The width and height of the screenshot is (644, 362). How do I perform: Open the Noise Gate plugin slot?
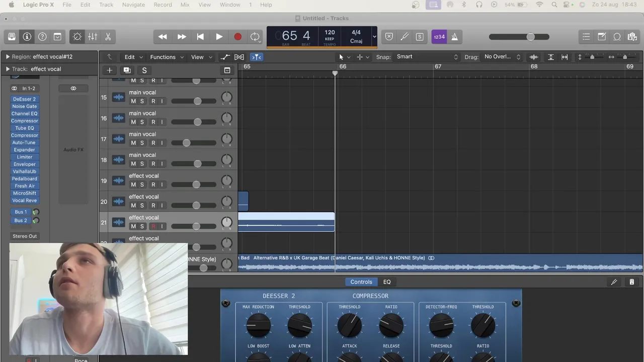pyautogui.click(x=24, y=107)
